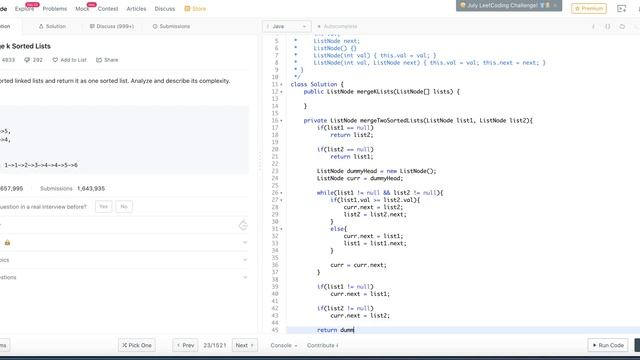Fold mergeTwoSortedLists at line 16

point(281,121)
